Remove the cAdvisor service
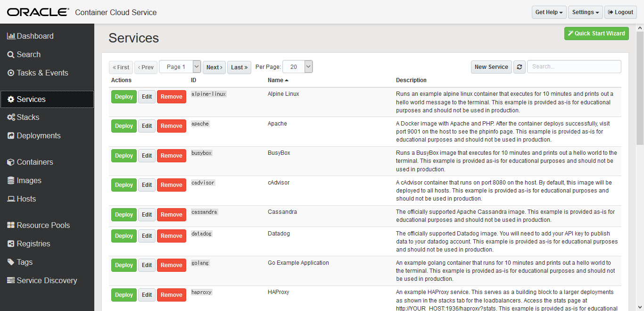The image size is (644, 311). (x=172, y=185)
